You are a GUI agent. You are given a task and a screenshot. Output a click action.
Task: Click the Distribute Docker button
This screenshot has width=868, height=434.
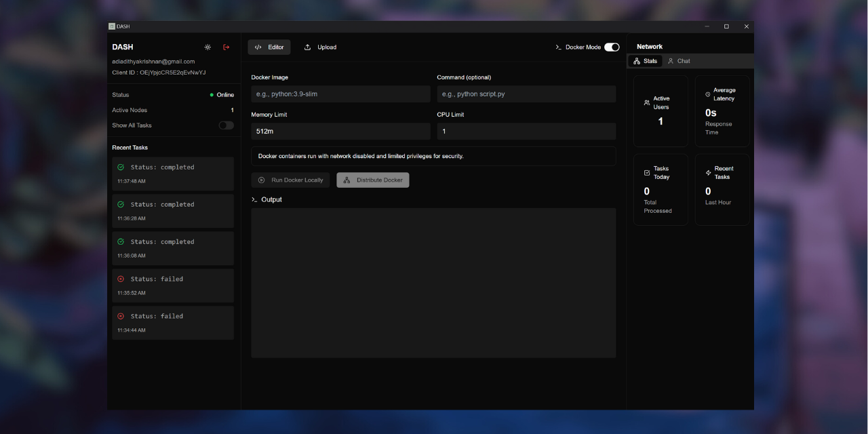372,180
